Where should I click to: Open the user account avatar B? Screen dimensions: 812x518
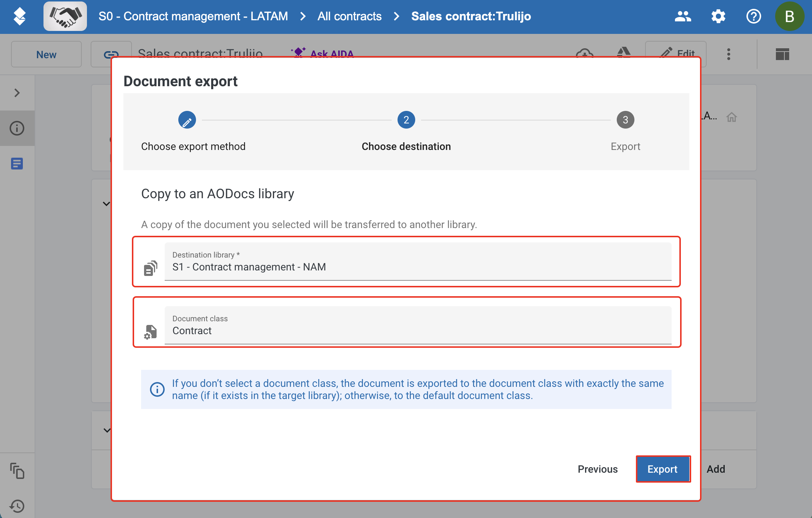point(790,16)
